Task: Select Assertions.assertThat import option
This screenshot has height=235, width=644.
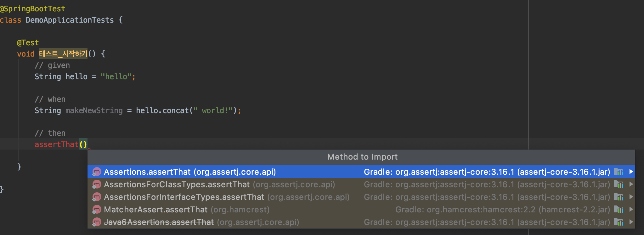Action: [361, 172]
